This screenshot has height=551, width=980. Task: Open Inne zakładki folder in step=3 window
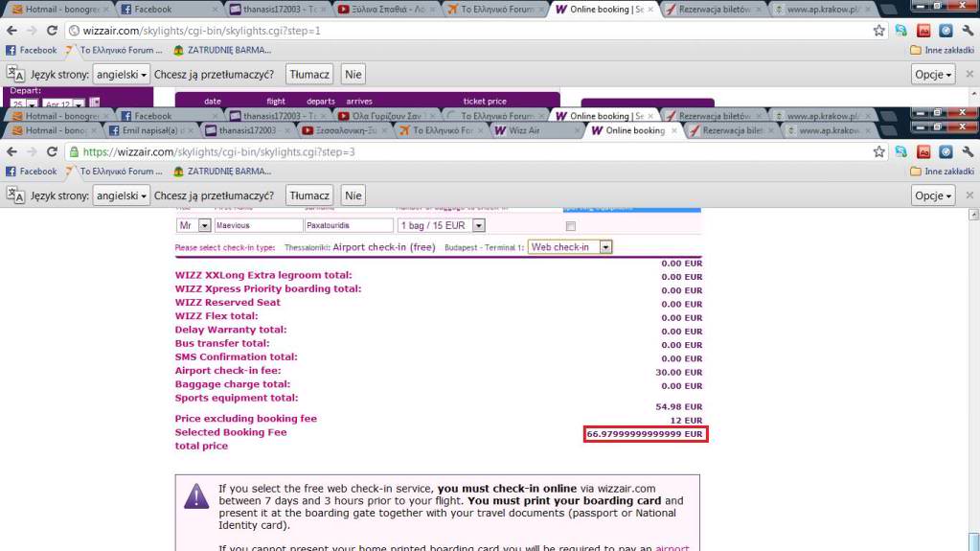click(942, 172)
